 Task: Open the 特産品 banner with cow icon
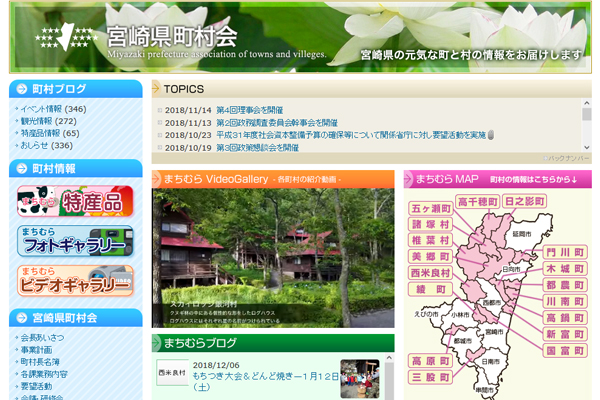(75, 200)
